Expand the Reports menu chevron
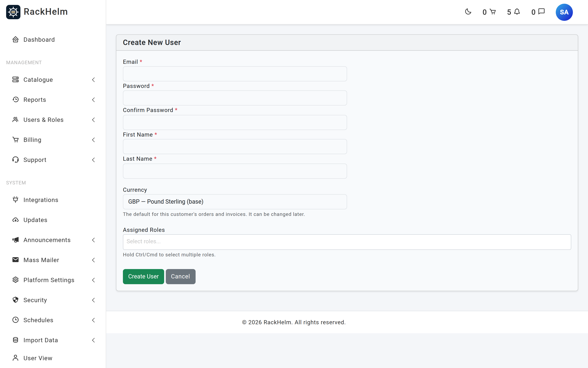The width and height of the screenshot is (588, 368). pyautogui.click(x=93, y=100)
